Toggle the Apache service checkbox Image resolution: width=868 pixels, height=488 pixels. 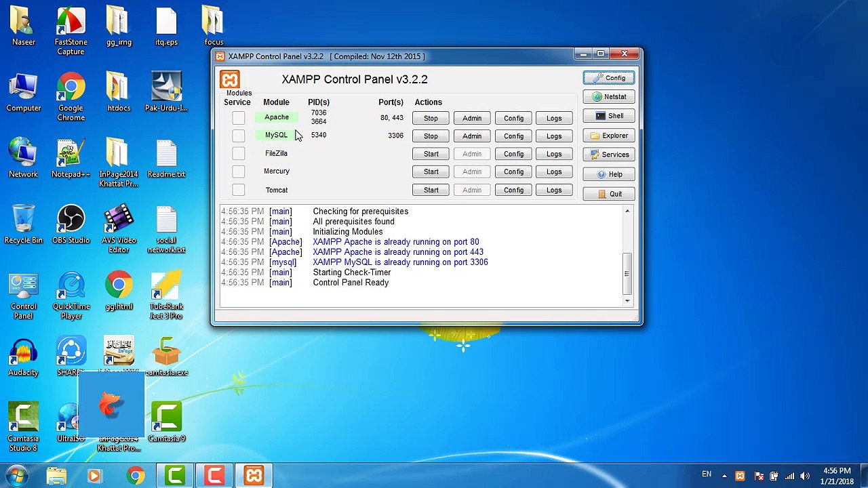point(238,118)
